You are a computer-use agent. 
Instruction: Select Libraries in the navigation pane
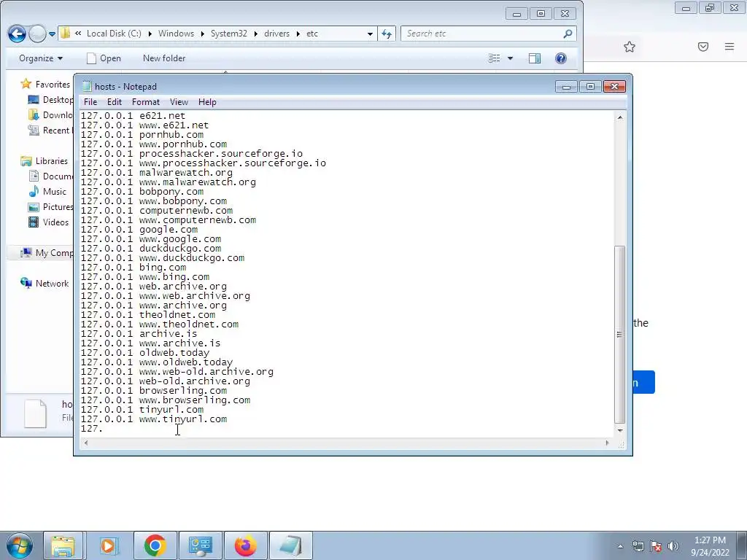(x=44, y=161)
